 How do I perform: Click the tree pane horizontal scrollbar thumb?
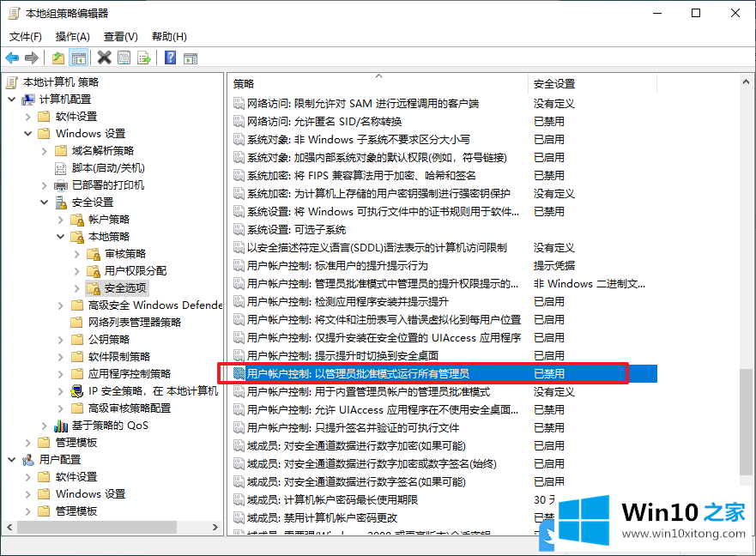tap(97, 528)
